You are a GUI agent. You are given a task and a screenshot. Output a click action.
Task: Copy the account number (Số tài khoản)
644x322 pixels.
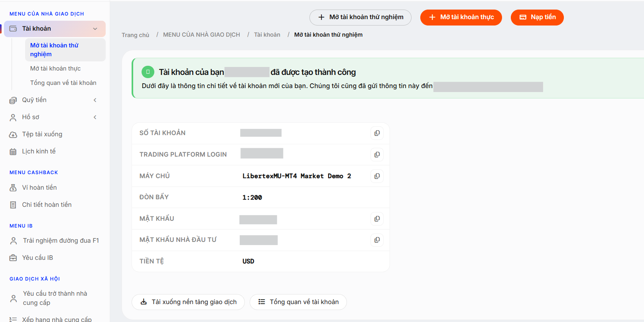[x=377, y=133]
